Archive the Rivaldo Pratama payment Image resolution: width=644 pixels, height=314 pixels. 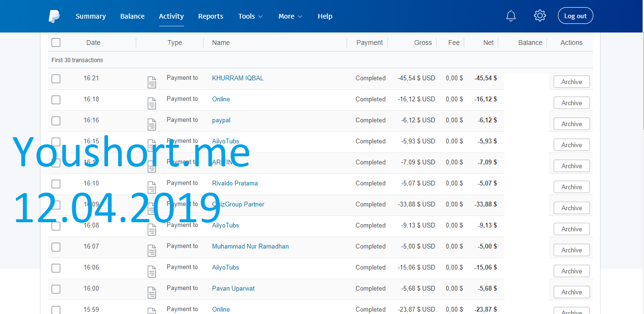click(x=571, y=187)
